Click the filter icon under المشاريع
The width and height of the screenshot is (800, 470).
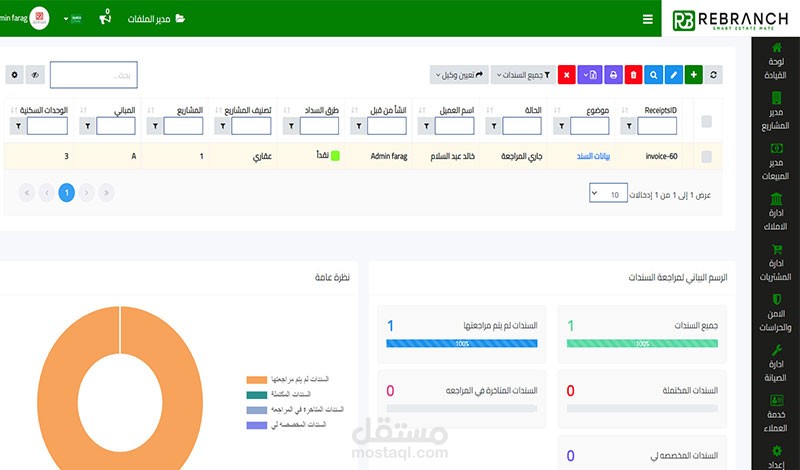click(155, 126)
